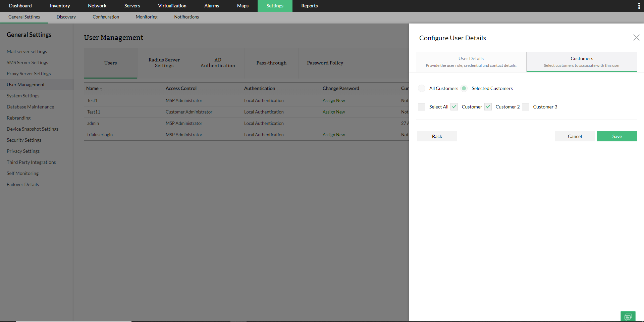The width and height of the screenshot is (644, 322).
Task: Click Assign New for Test1
Action: point(334,100)
